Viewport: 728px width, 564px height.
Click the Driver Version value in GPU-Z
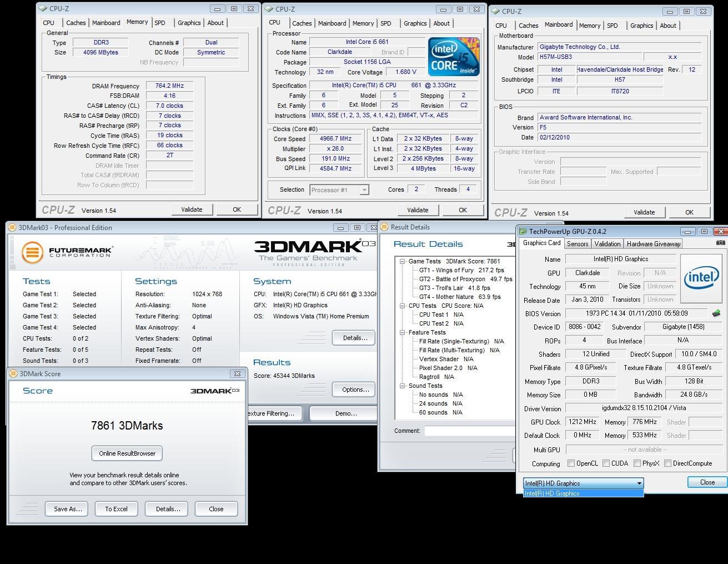643,408
